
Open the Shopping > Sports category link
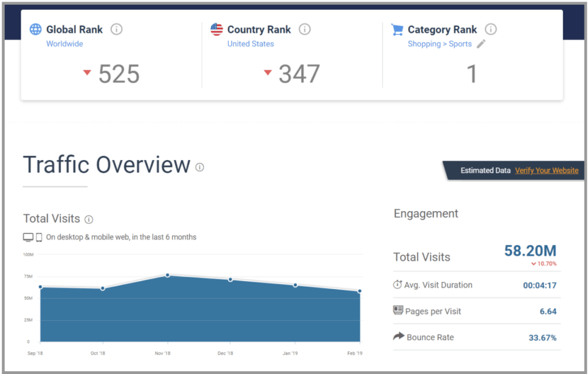439,44
